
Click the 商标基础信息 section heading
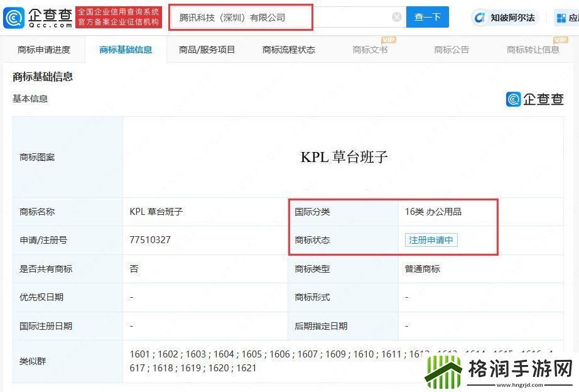coord(43,77)
